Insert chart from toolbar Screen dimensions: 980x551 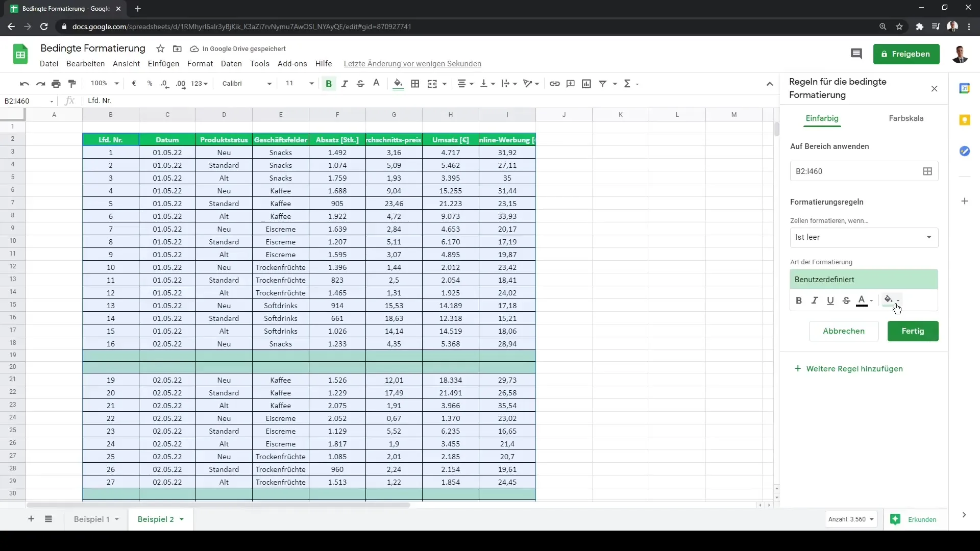coord(586,84)
